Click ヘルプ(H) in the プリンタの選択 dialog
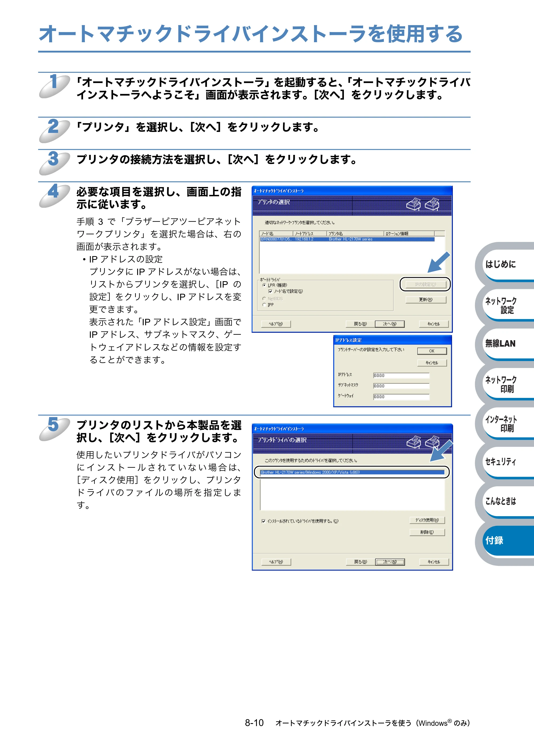 click(x=276, y=324)
